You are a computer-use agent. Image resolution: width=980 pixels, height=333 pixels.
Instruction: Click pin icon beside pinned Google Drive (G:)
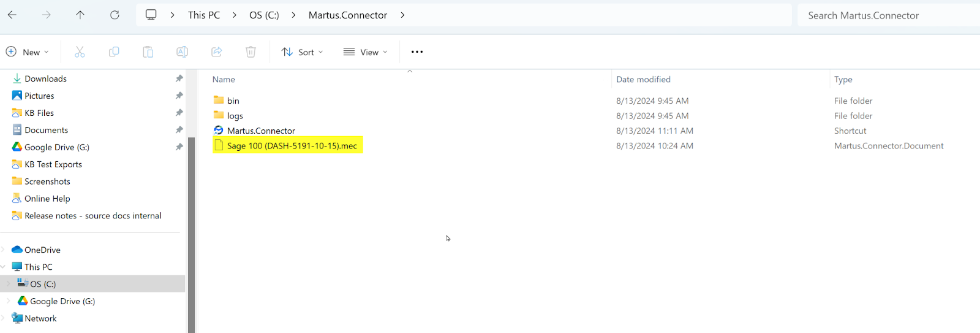coord(179,147)
